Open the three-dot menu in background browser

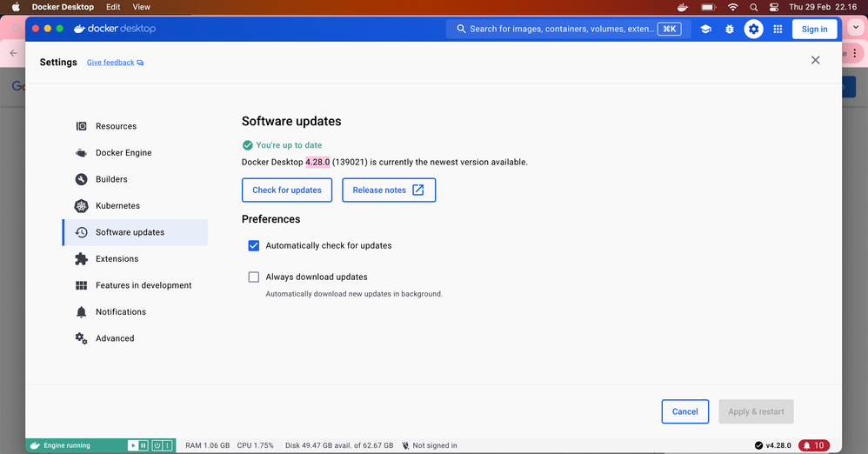[855, 53]
